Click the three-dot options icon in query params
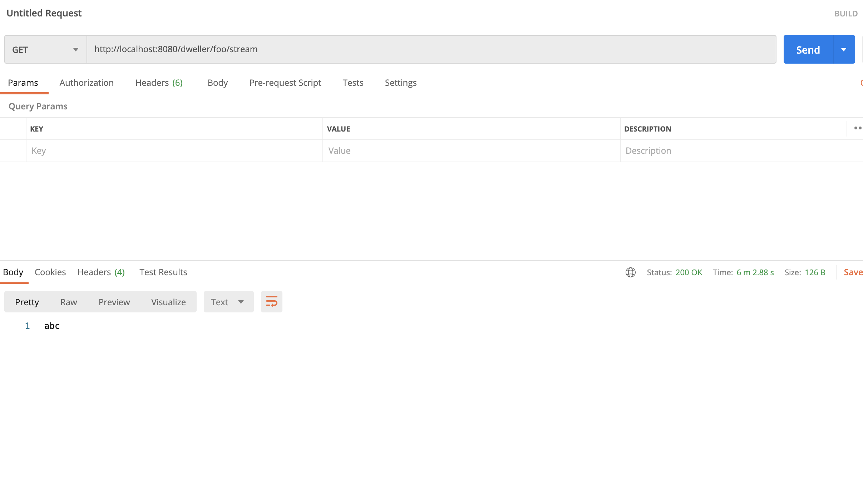Image resolution: width=863 pixels, height=504 pixels. pyautogui.click(x=858, y=128)
